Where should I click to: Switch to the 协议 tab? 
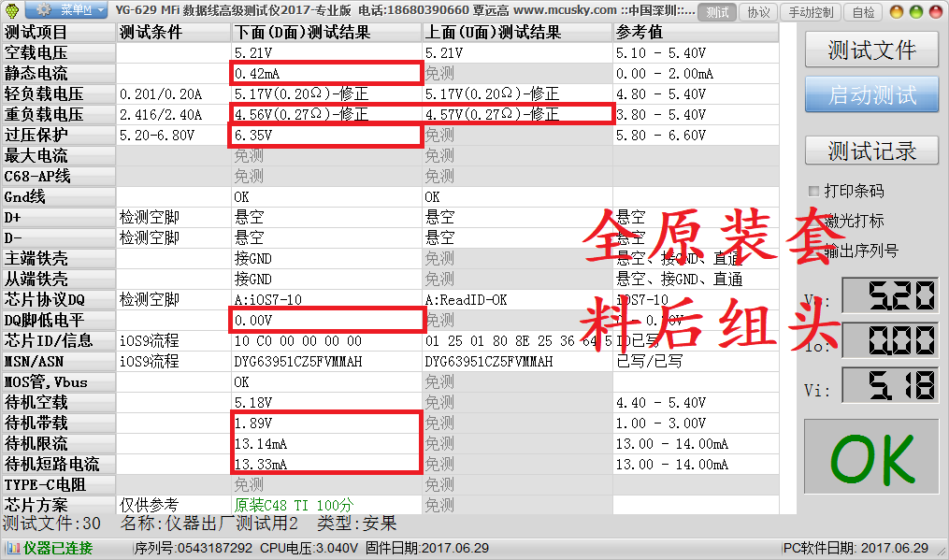[x=759, y=12]
